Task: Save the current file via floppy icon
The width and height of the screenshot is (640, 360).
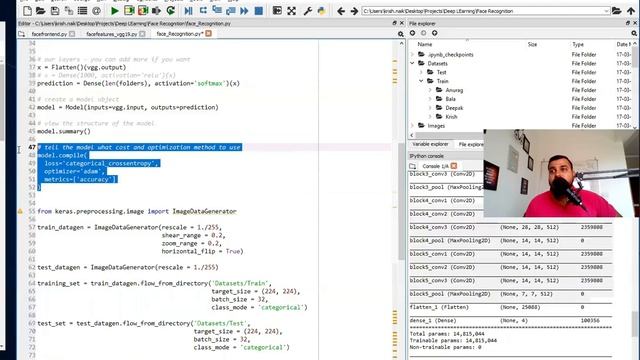Action: coord(55,11)
